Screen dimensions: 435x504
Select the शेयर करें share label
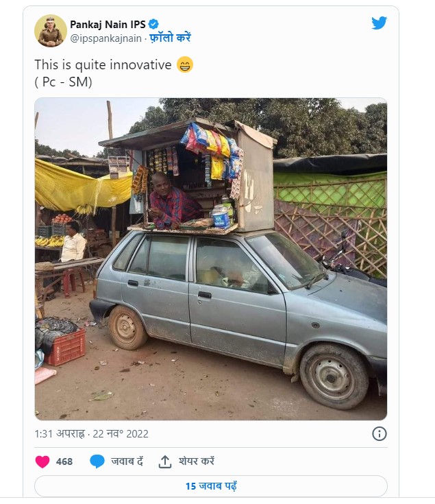tap(197, 461)
